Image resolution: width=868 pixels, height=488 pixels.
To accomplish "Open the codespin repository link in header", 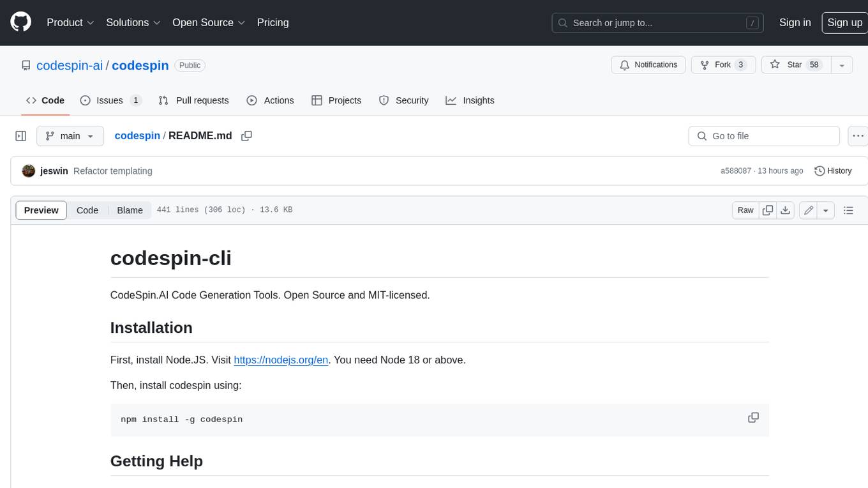I will coord(140,65).
